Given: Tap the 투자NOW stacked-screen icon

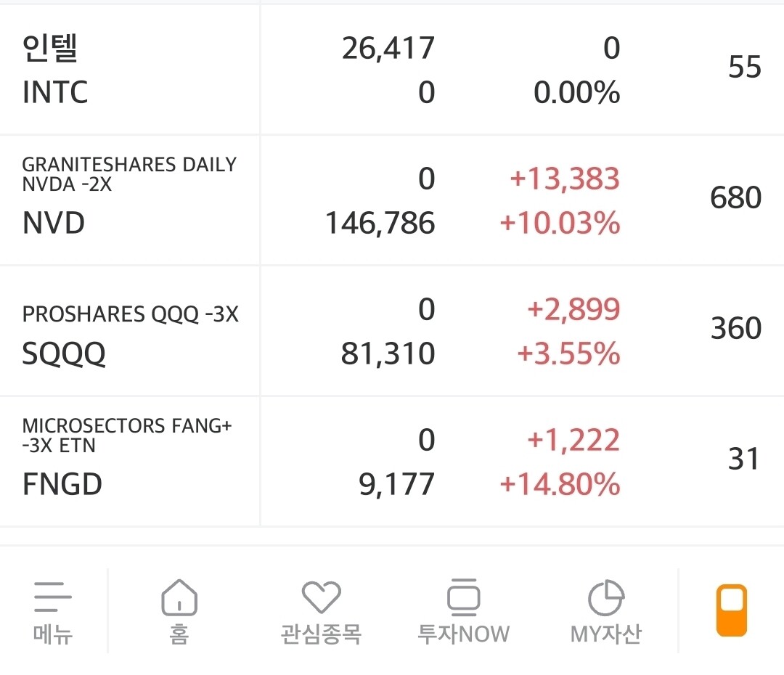Looking at the screenshot, I should pyautogui.click(x=463, y=597).
